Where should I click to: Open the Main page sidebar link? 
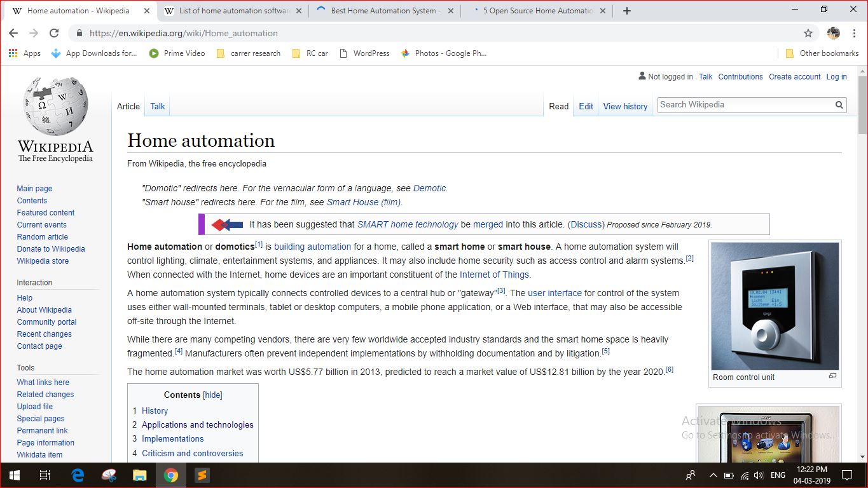[34, 189]
